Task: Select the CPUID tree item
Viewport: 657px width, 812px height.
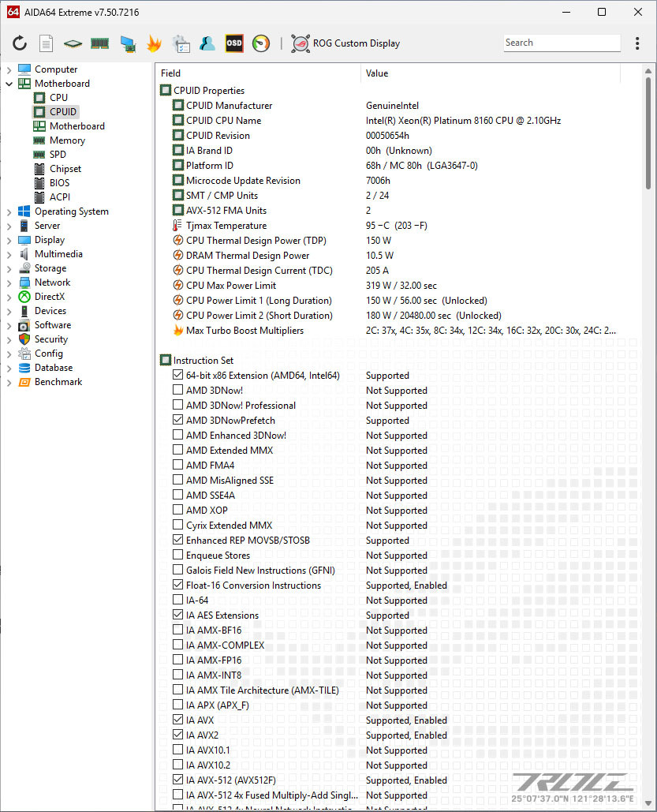Action: point(62,112)
